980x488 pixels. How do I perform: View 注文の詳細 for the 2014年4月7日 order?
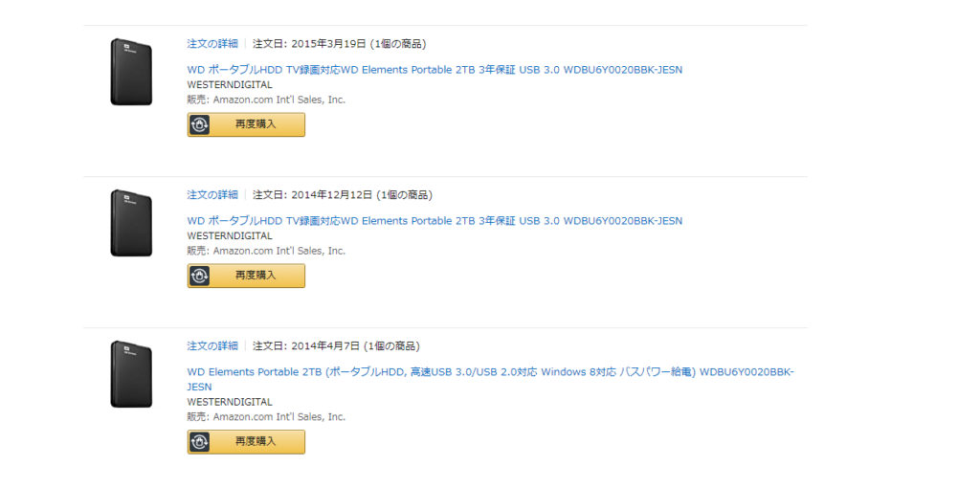(212, 345)
